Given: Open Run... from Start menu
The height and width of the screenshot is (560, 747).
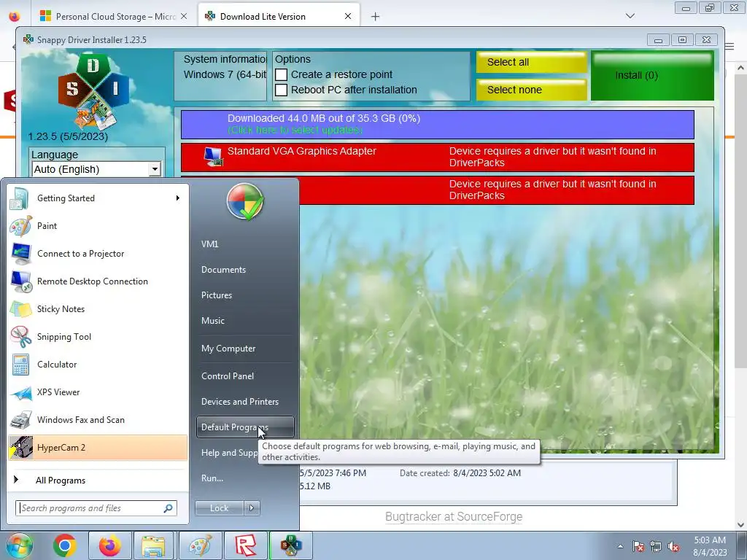Looking at the screenshot, I should [x=245, y=478].
